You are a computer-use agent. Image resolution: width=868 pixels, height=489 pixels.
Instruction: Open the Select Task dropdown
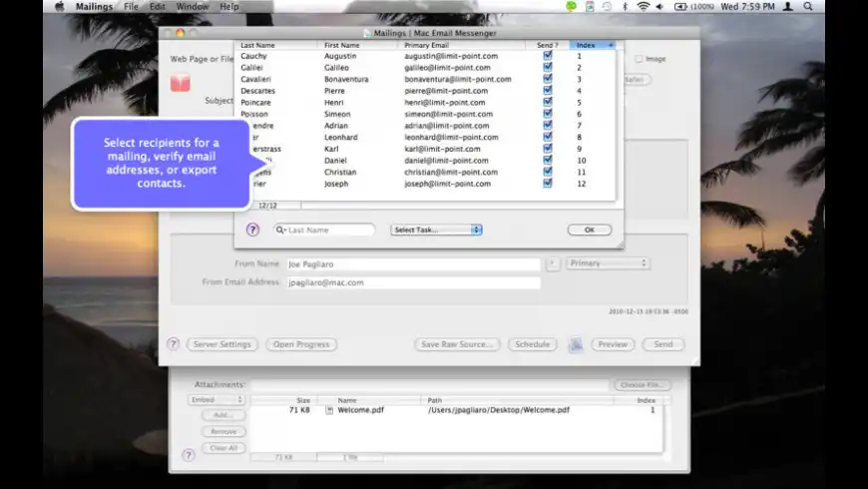click(436, 230)
